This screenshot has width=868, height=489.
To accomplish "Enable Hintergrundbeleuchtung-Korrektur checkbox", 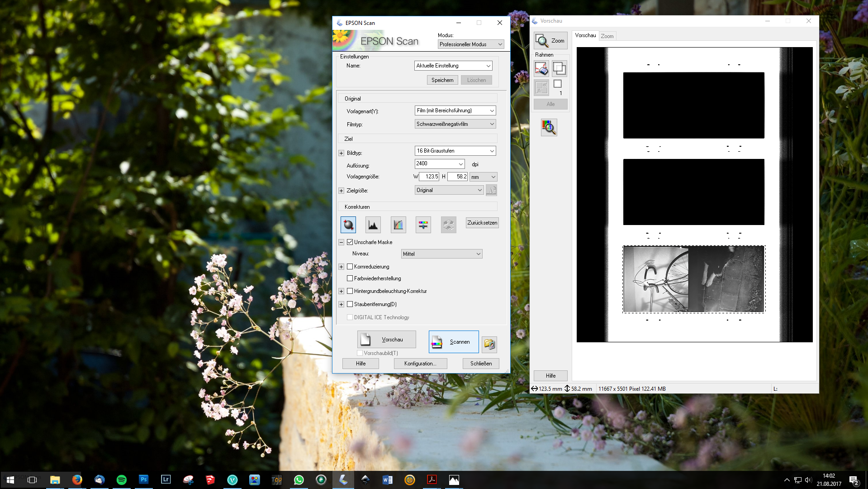I will click(350, 291).
